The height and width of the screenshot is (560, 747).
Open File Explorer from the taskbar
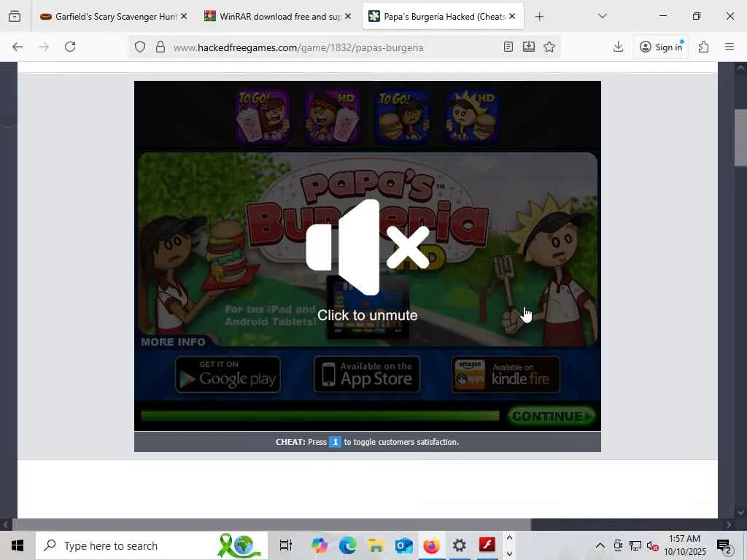click(376, 545)
